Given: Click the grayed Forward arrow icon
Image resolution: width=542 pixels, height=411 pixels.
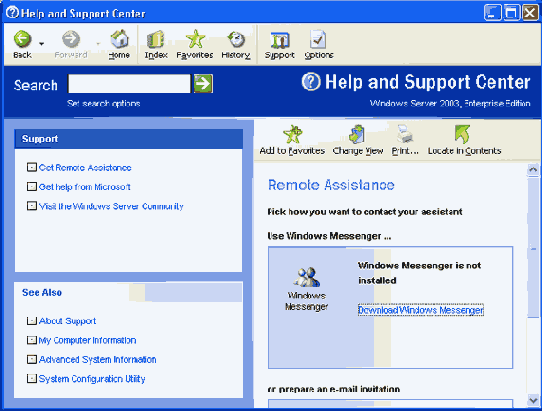Looking at the screenshot, I should click(71, 39).
